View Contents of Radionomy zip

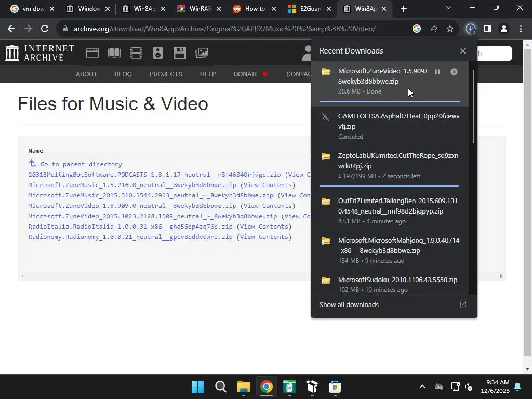[264, 237]
